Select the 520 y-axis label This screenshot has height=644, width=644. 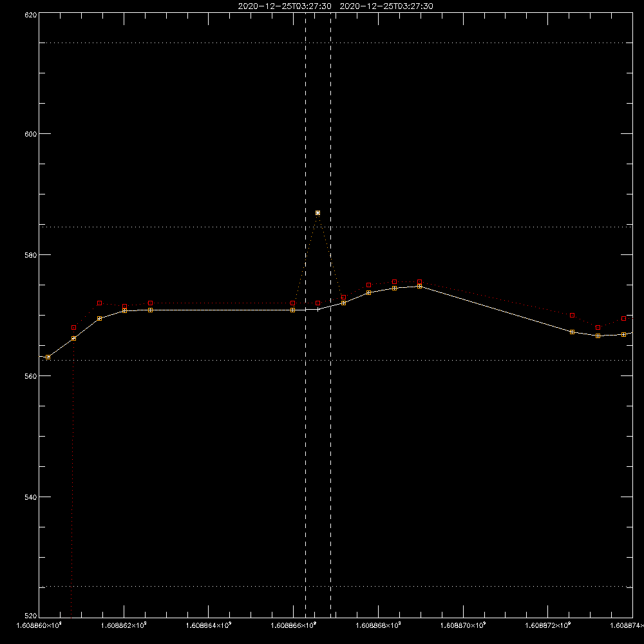click(32, 616)
